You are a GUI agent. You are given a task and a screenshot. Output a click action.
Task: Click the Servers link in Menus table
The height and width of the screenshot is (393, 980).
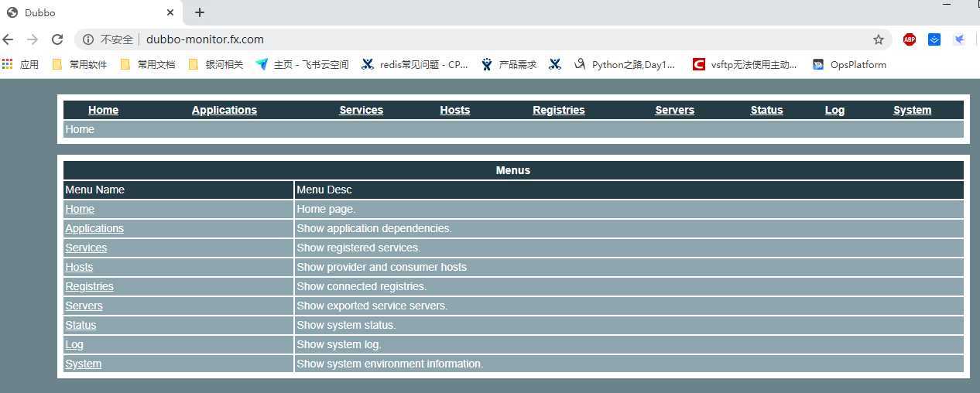pos(84,306)
